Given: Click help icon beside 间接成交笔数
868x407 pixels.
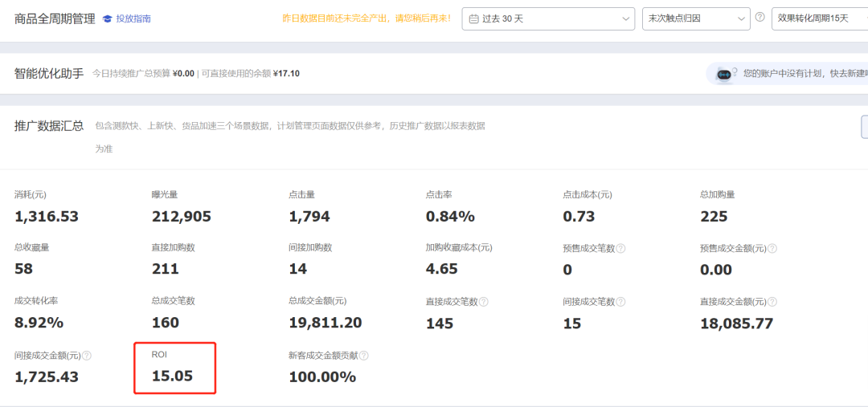Looking at the screenshot, I should pos(620,302).
